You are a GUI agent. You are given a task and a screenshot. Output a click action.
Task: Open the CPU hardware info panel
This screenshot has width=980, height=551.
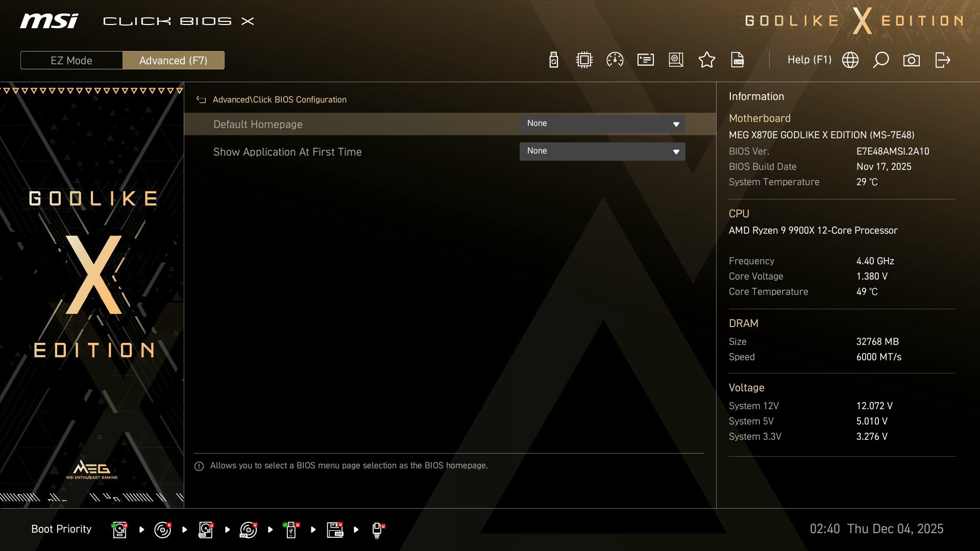(x=584, y=60)
